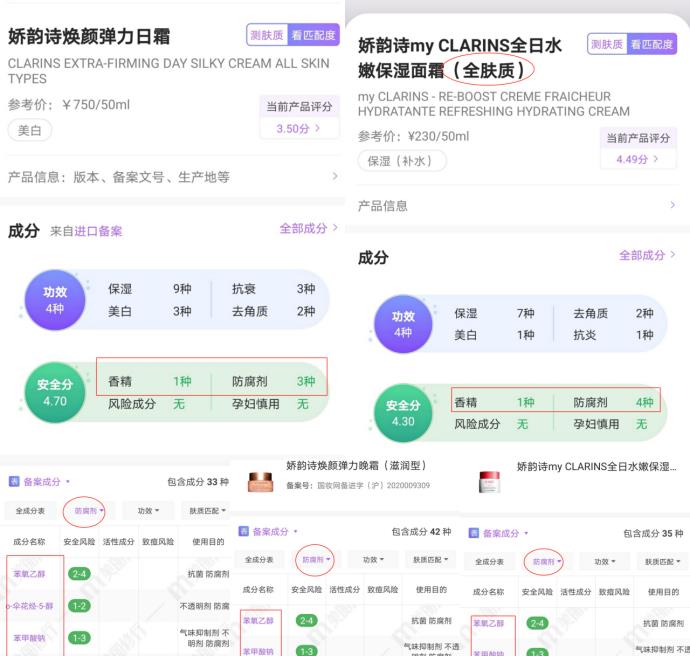The width and height of the screenshot is (690, 656).
Task: Open the my CLARINS red jar thumbnail
Action: pos(489,482)
